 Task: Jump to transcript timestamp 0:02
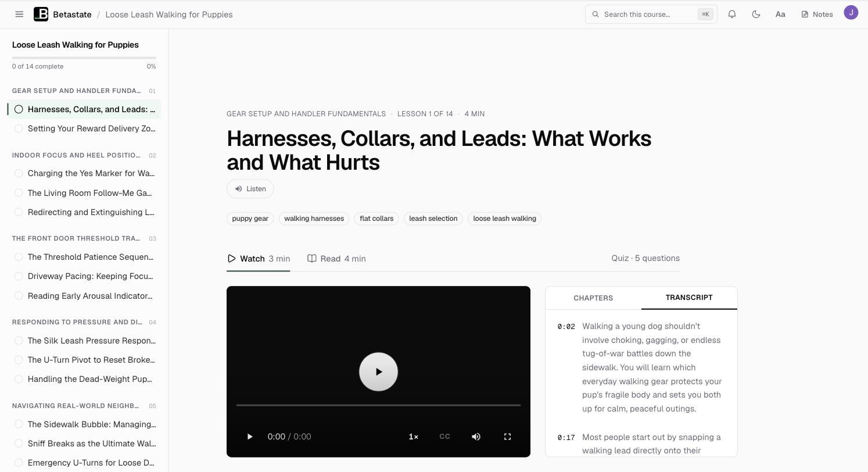(566, 327)
